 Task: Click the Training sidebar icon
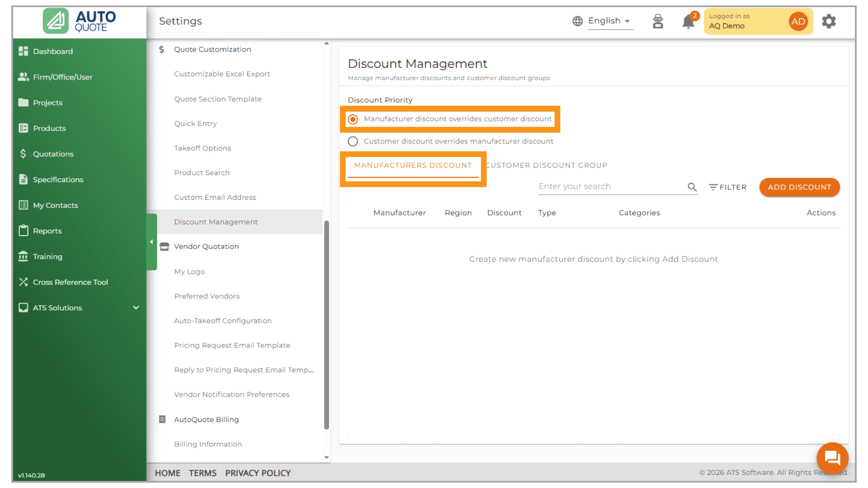point(23,256)
